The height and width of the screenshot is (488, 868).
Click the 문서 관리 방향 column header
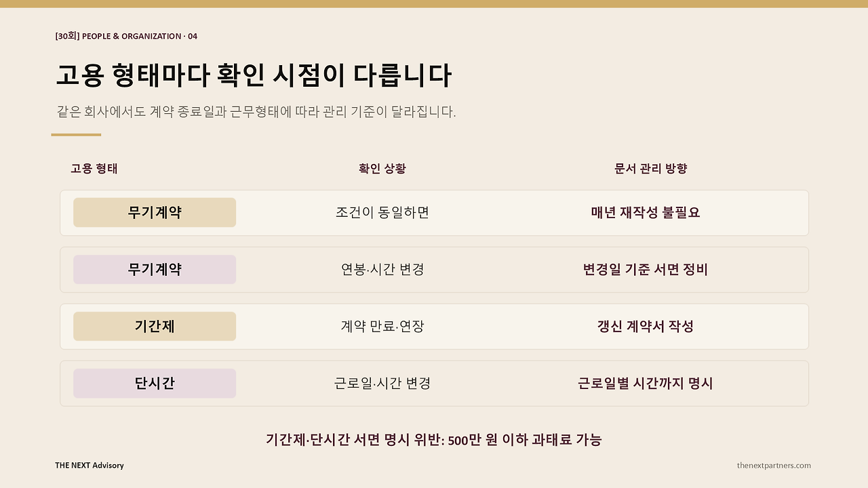point(651,169)
